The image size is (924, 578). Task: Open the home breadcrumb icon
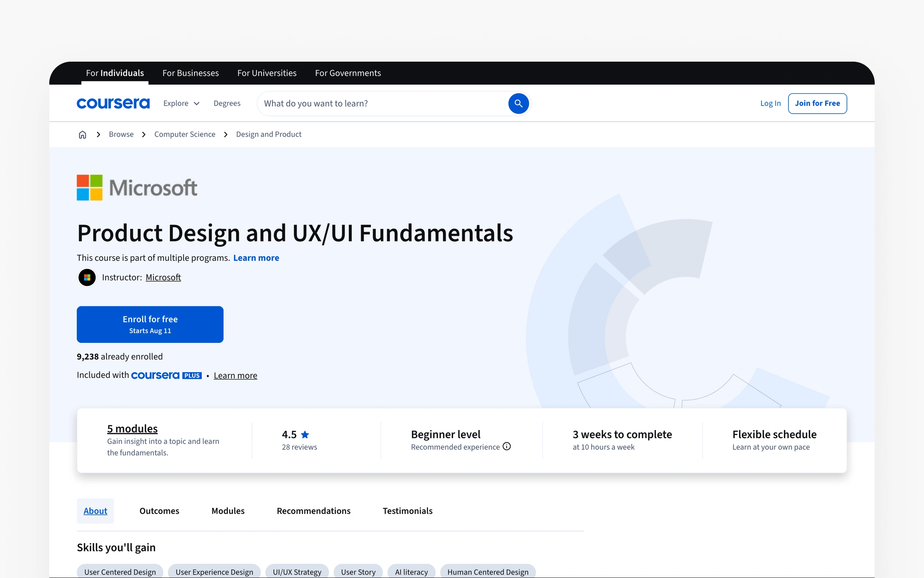82,134
